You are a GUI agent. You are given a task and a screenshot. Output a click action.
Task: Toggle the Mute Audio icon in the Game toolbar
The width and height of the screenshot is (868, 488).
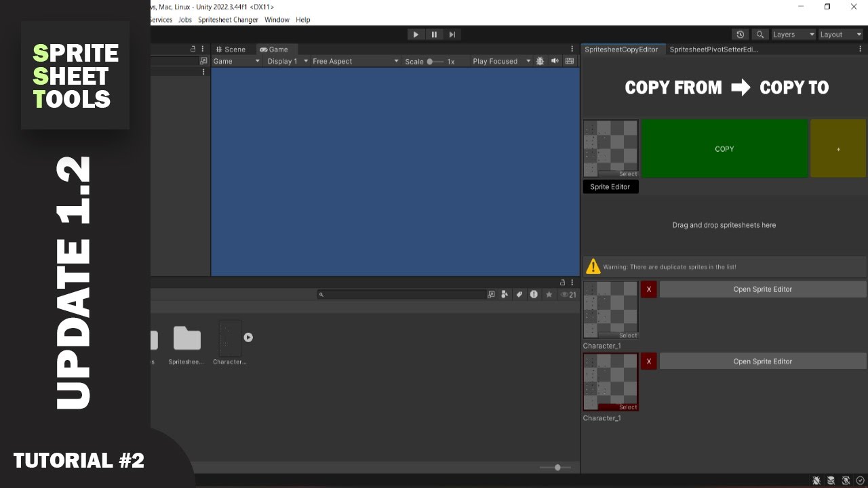(x=555, y=61)
